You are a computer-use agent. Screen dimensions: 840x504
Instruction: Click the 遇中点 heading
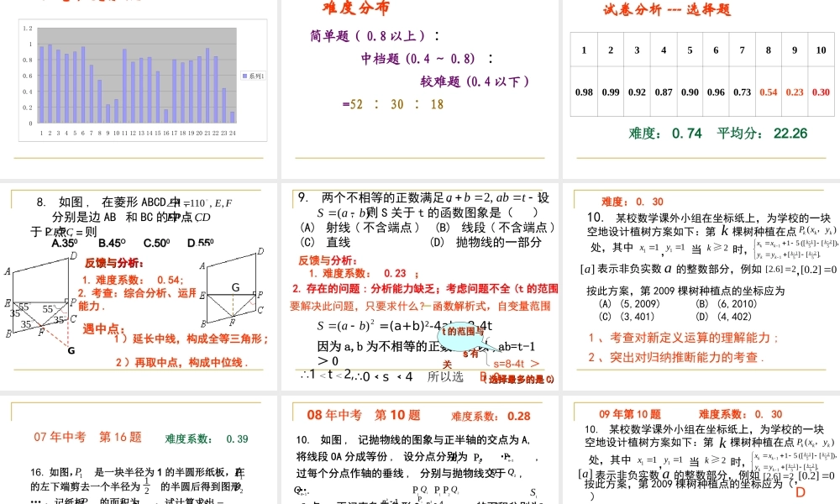click(x=103, y=328)
